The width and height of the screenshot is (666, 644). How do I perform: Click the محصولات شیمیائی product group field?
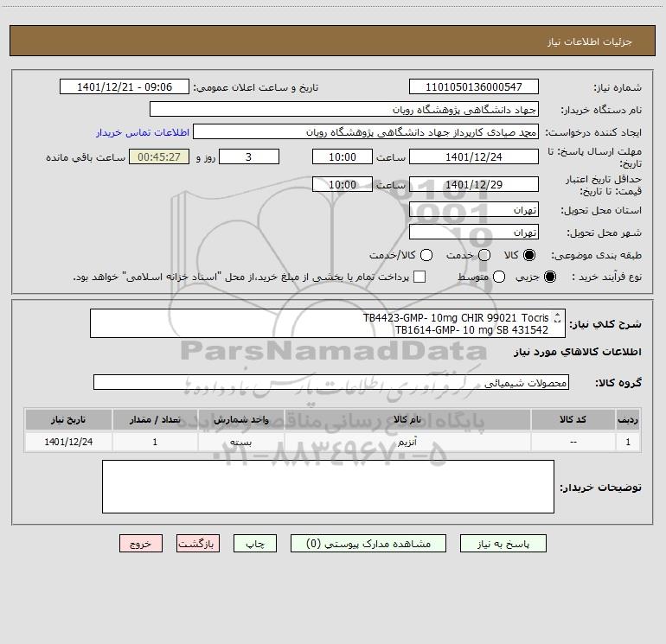pyautogui.click(x=331, y=382)
